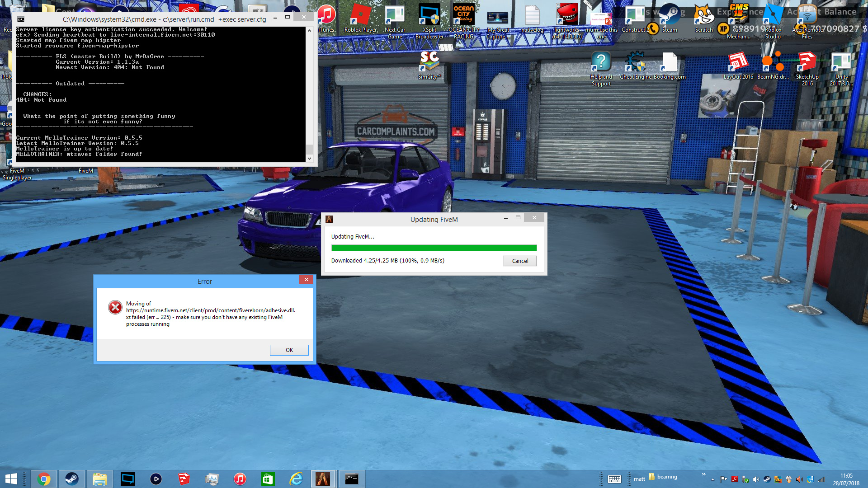Image resolution: width=868 pixels, height=488 pixels.
Task: Open iTunes from the taskbar
Action: click(240, 479)
